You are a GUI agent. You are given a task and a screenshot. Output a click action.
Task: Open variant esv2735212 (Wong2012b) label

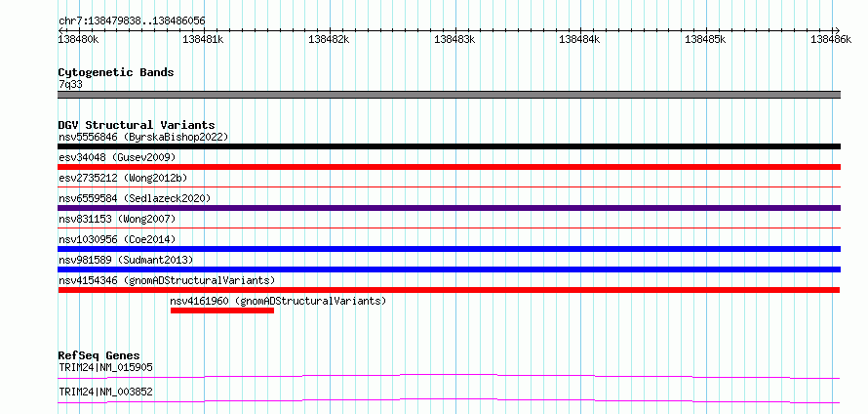tap(123, 178)
